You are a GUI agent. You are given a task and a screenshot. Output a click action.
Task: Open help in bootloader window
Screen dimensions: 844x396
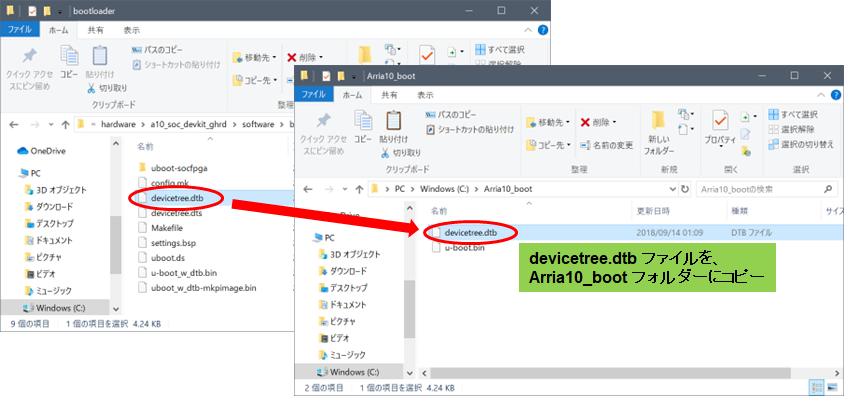point(543,31)
